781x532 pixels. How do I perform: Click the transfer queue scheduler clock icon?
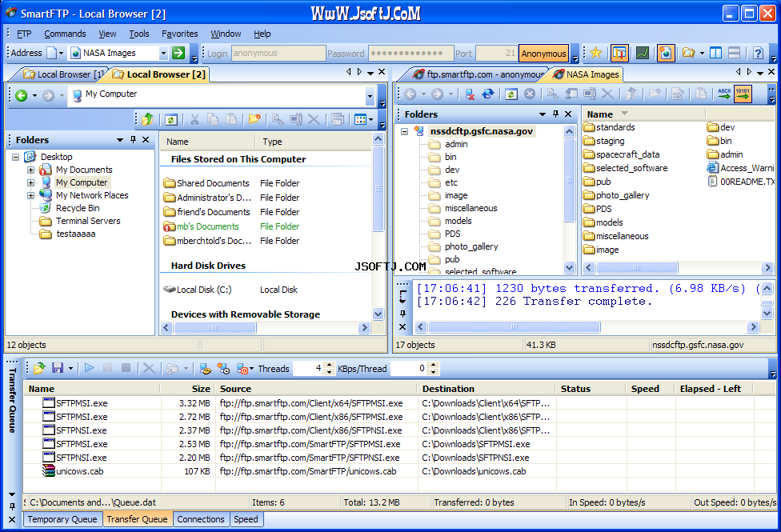pyautogui.click(x=223, y=368)
